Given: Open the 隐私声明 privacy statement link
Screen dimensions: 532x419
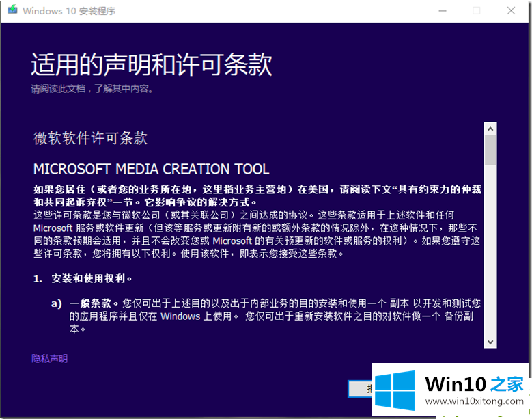Looking at the screenshot, I should click(x=50, y=359).
